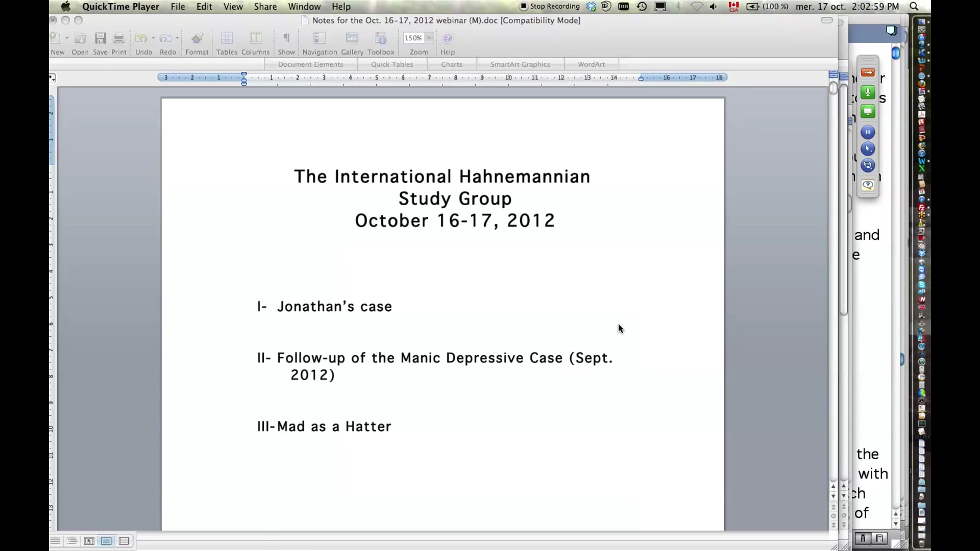Toggle microphone recording on the recording palette
Viewport: 980px width, 551px height.
pyautogui.click(x=868, y=92)
